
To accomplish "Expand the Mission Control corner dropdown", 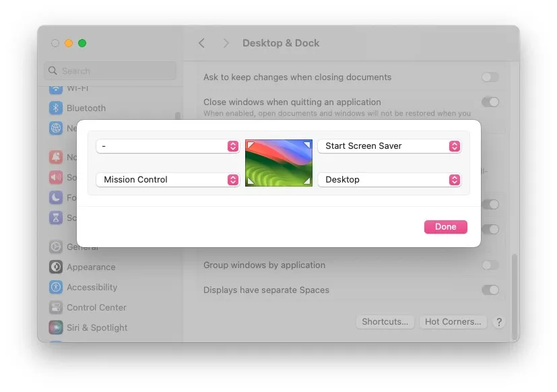I will pos(168,180).
